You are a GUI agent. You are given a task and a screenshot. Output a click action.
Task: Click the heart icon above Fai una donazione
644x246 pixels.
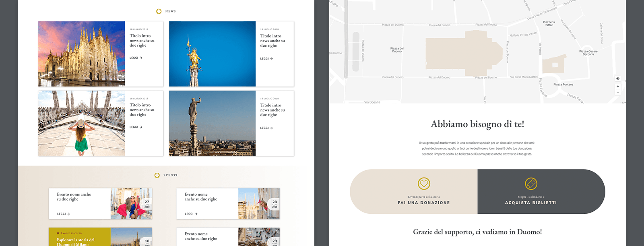tap(424, 184)
